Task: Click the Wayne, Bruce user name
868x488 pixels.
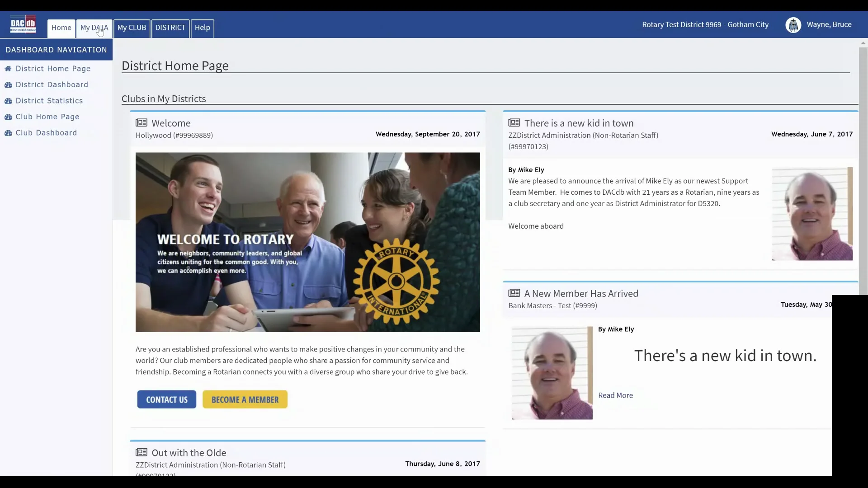Action: click(x=829, y=25)
